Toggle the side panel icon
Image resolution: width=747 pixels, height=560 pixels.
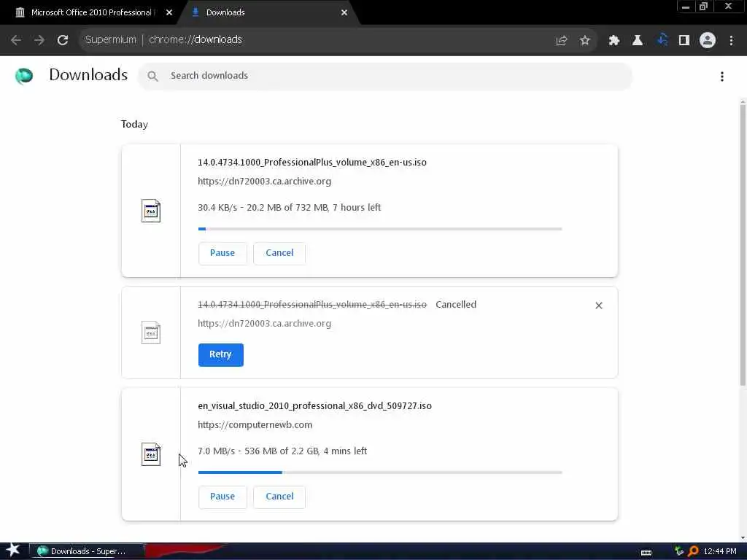click(684, 41)
